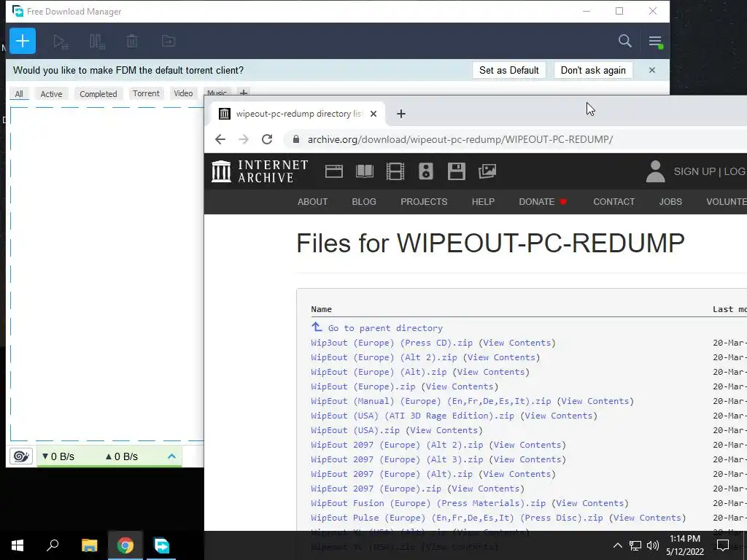Select the All downloads filter tab
The height and width of the screenshot is (560, 747).
19,94
